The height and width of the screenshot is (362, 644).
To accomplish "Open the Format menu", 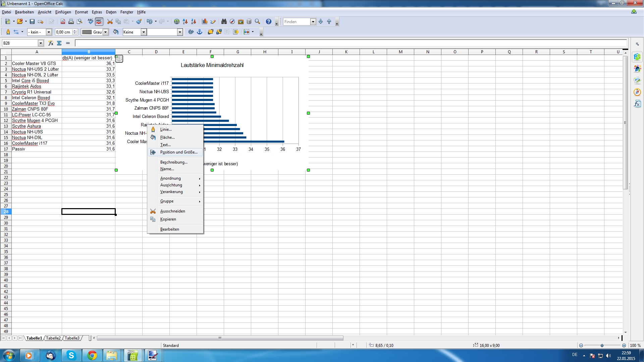I will pos(82,12).
